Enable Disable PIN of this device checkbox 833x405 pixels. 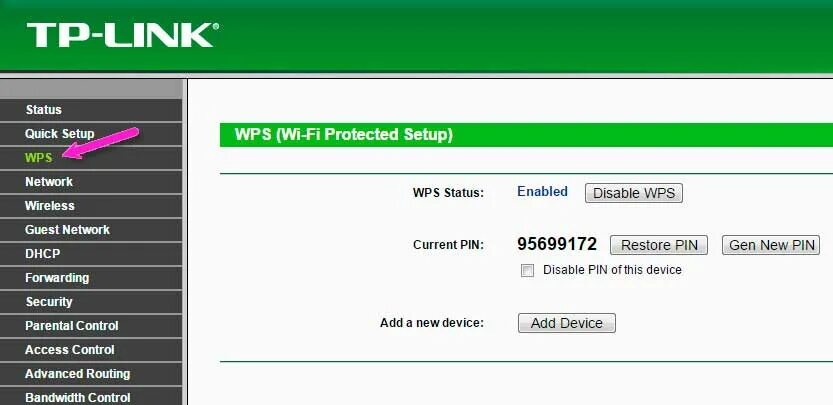(527, 271)
